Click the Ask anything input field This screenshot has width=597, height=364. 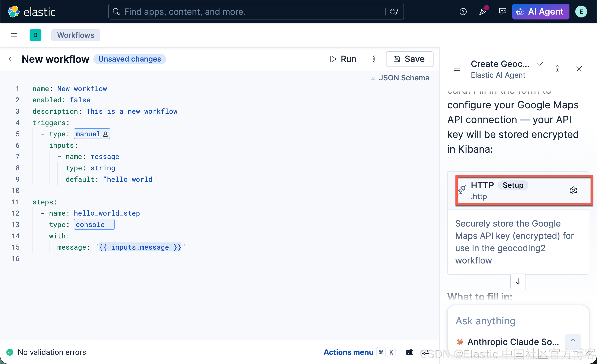pos(518,321)
